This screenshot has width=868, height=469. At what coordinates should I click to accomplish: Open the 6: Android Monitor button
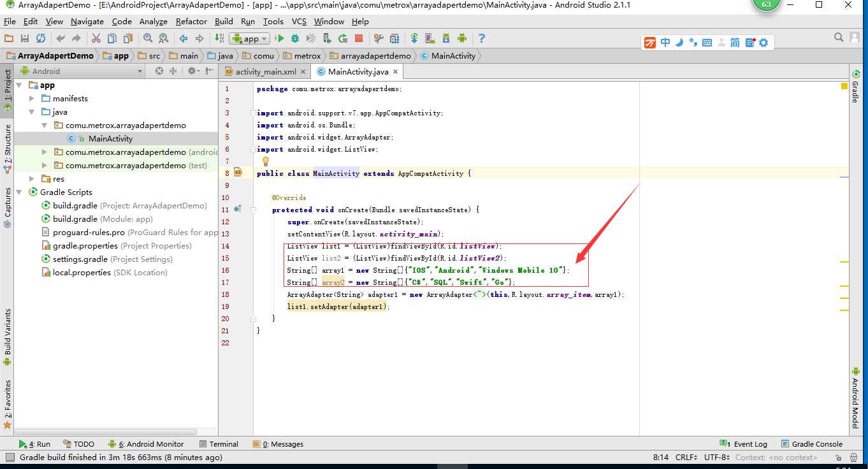146,444
